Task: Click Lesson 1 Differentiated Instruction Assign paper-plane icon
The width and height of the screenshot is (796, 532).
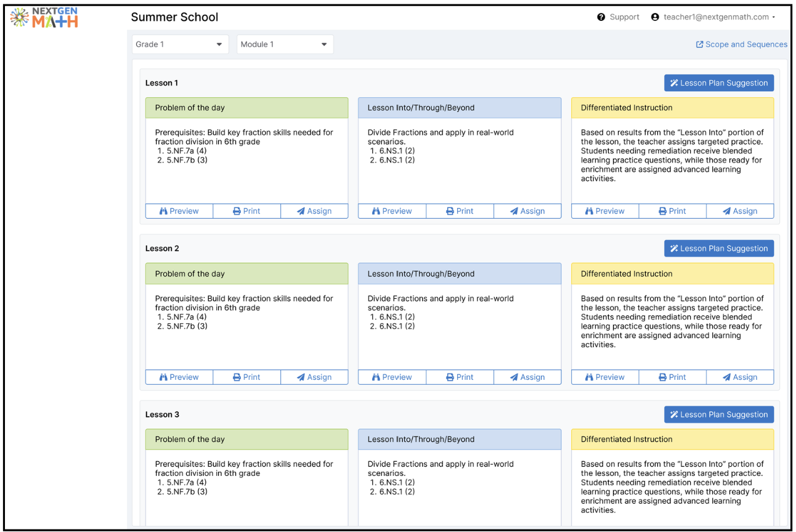Action: click(726, 211)
